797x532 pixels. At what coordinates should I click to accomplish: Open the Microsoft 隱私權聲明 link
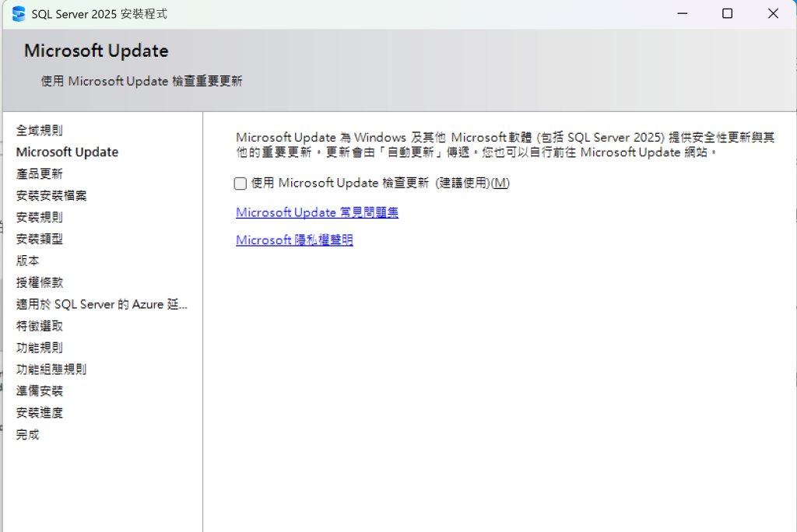294,240
